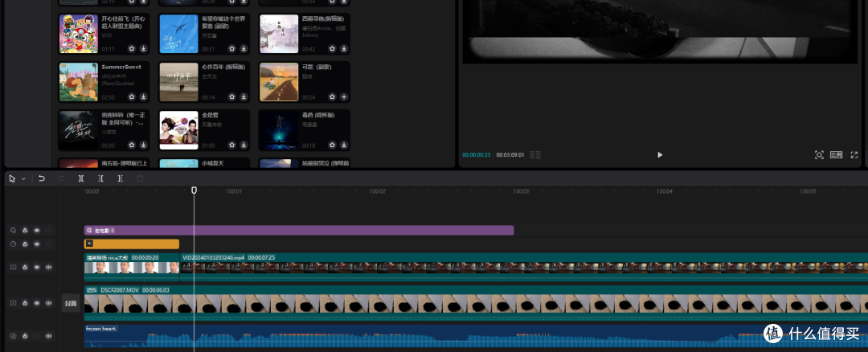This screenshot has height=352, width=868.
Task: Enter fullscreen preview mode
Action: [x=854, y=155]
